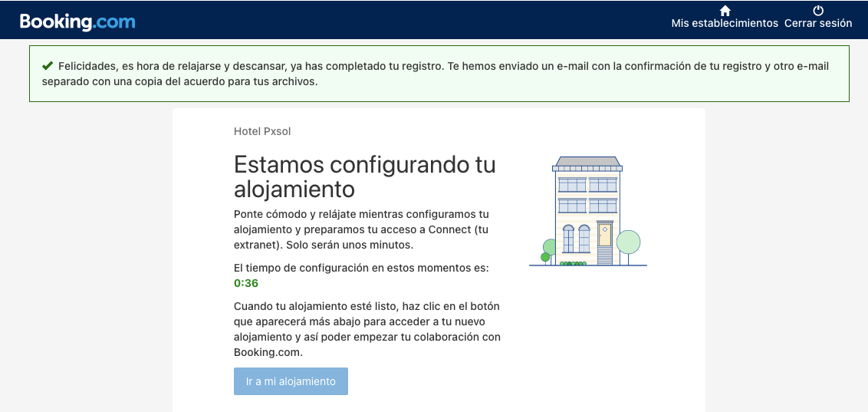Open the hotel building illustration
This screenshot has height=412, width=868.
[x=588, y=211]
